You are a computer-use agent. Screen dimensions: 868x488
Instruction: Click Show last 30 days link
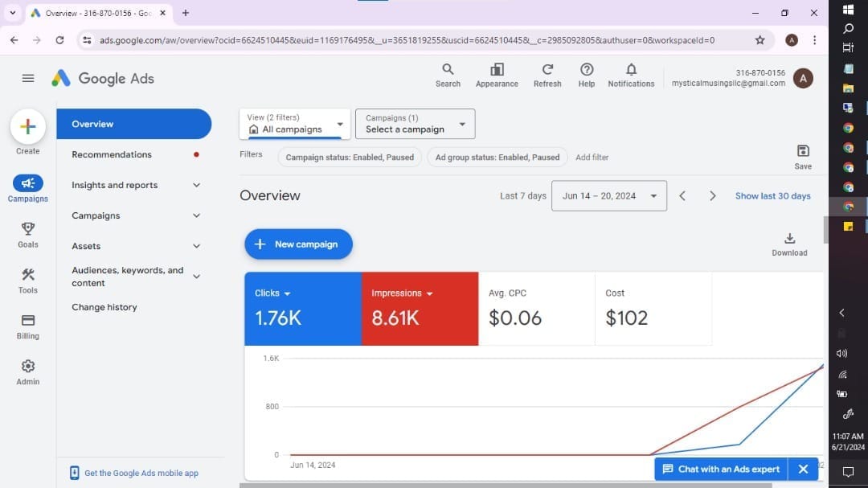pyautogui.click(x=773, y=196)
